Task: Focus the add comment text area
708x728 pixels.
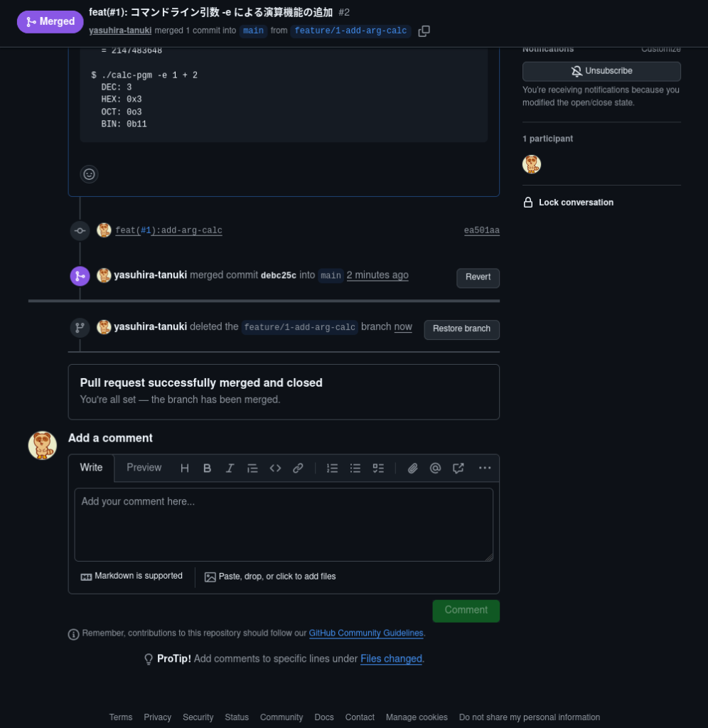Action: (x=284, y=525)
